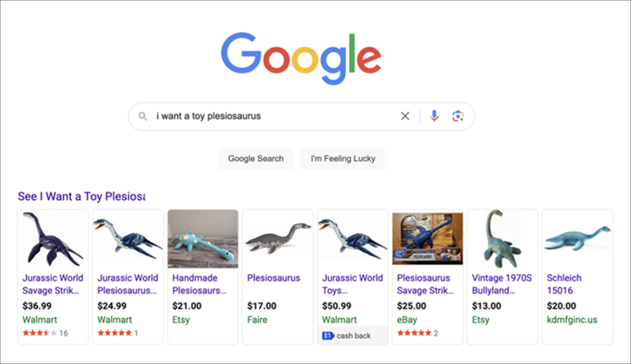Viewport: 631px width, 364px height.
Task: Click into the search text field
Action: [269, 116]
